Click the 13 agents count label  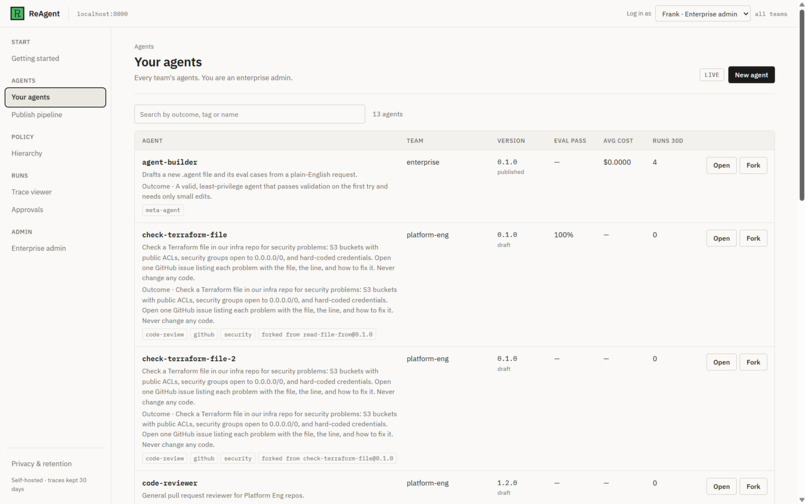tap(388, 114)
